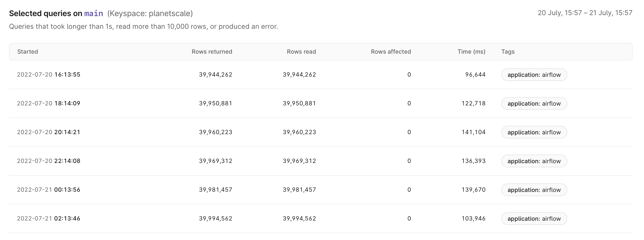Sort queries by Time (ms)

tap(471, 51)
